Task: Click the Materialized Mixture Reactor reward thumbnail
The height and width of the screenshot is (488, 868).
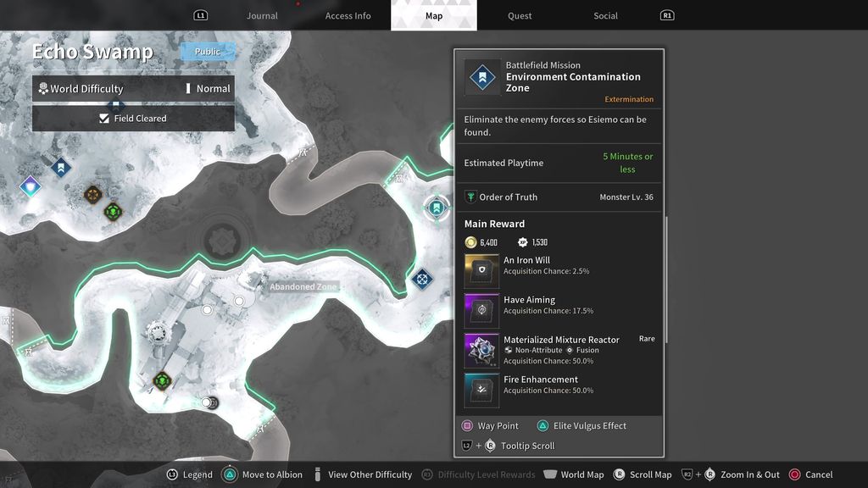Action: pos(481,350)
